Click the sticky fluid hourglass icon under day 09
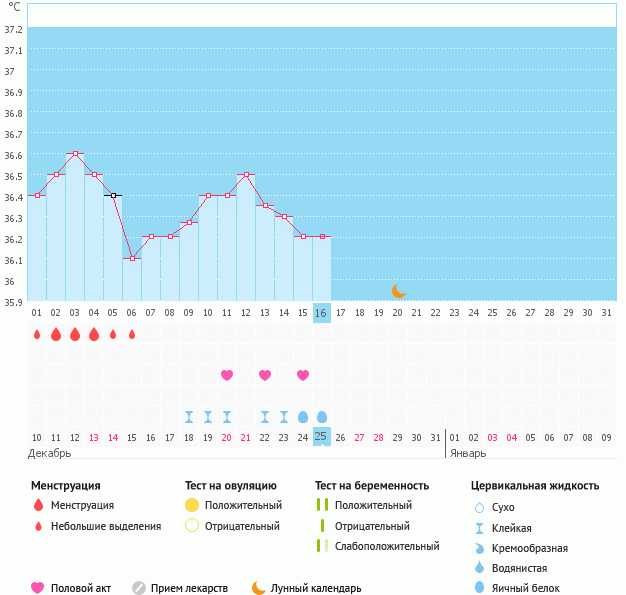The height and width of the screenshot is (595, 626). 189,416
